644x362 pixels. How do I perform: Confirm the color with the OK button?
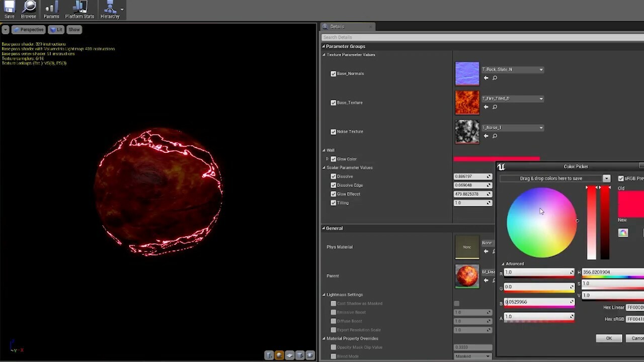tap(609, 338)
